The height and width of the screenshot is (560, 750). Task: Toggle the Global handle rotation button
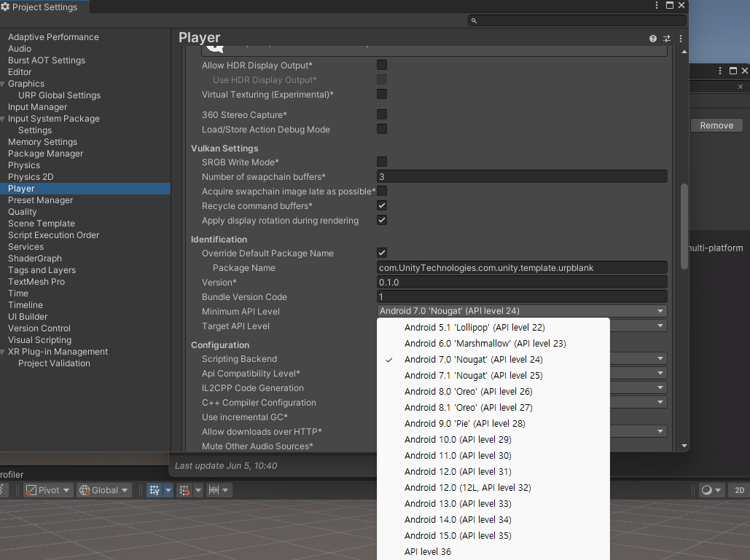[103, 490]
